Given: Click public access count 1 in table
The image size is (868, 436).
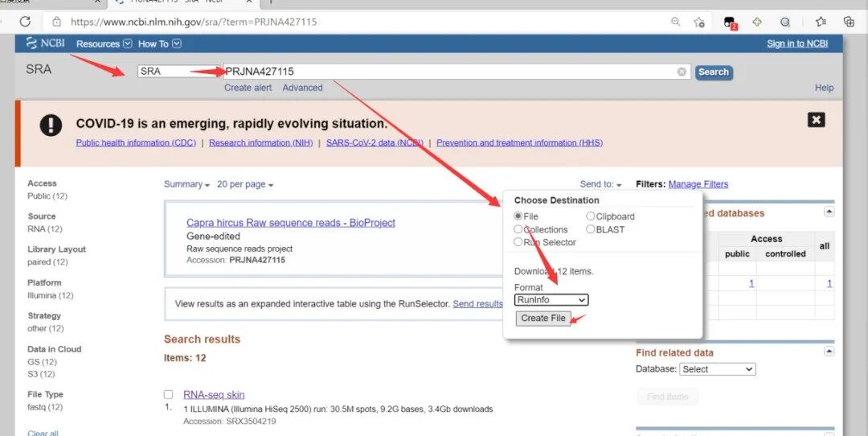Looking at the screenshot, I should pyautogui.click(x=751, y=283).
